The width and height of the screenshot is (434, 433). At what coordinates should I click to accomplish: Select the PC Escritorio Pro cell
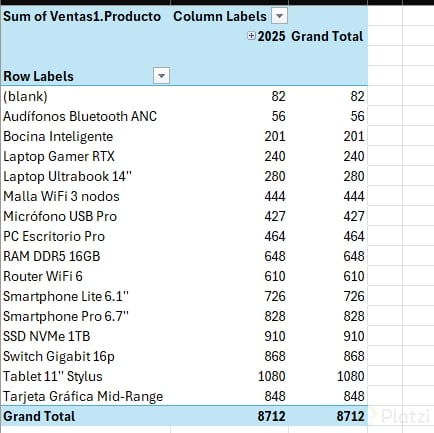click(54, 236)
